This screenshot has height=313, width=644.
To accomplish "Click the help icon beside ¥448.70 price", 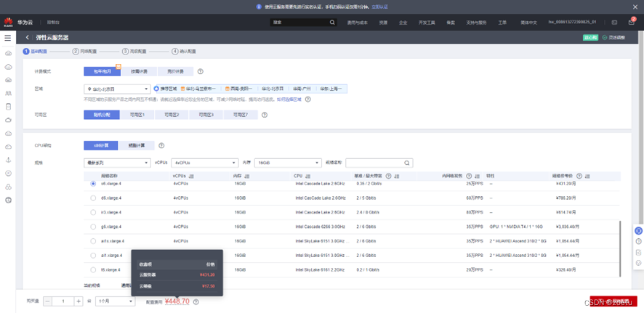I will click(196, 302).
